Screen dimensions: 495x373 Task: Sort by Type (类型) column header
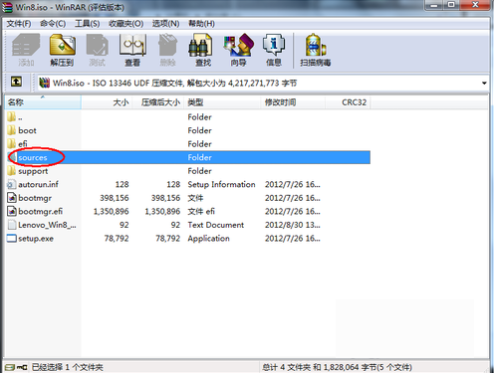222,102
